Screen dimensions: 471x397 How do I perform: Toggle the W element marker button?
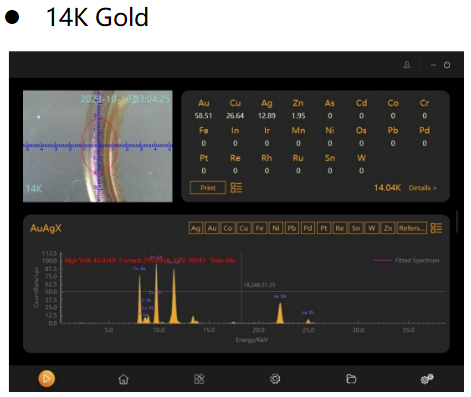point(372,228)
